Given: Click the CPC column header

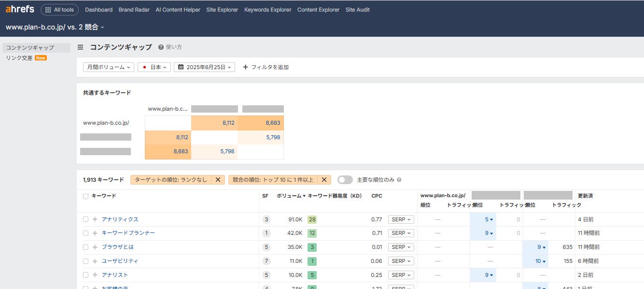Looking at the screenshot, I should coord(377,196).
